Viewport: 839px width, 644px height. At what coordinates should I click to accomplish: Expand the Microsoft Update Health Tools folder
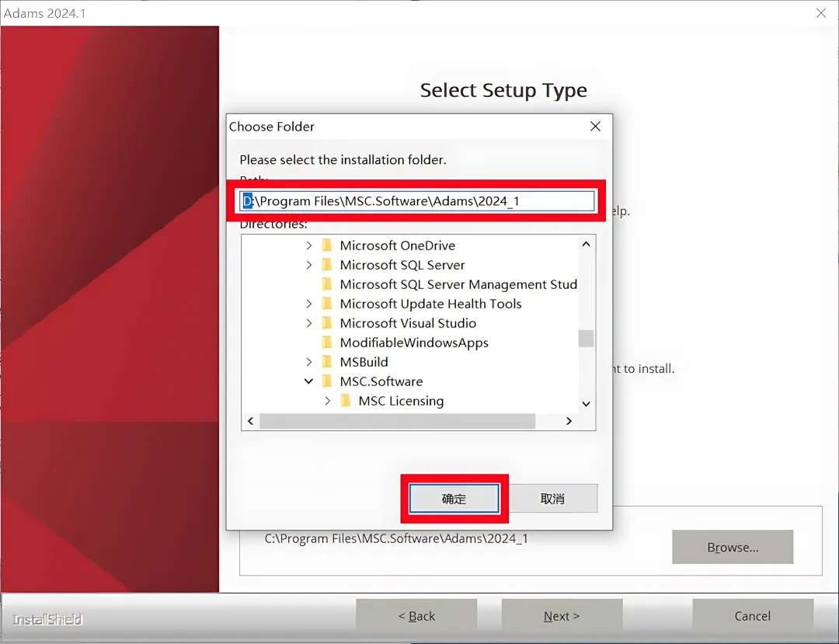(308, 304)
